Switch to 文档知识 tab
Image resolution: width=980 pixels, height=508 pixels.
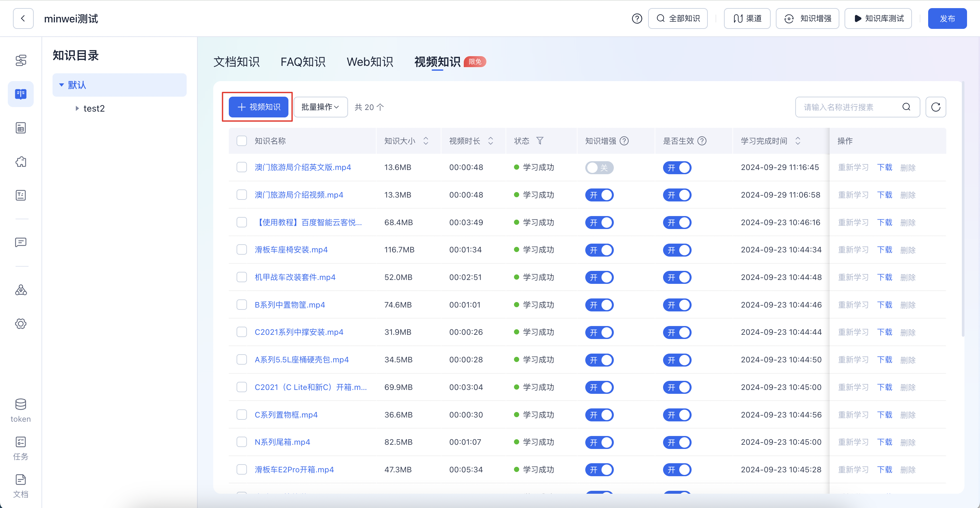click(x=236, y=62)
